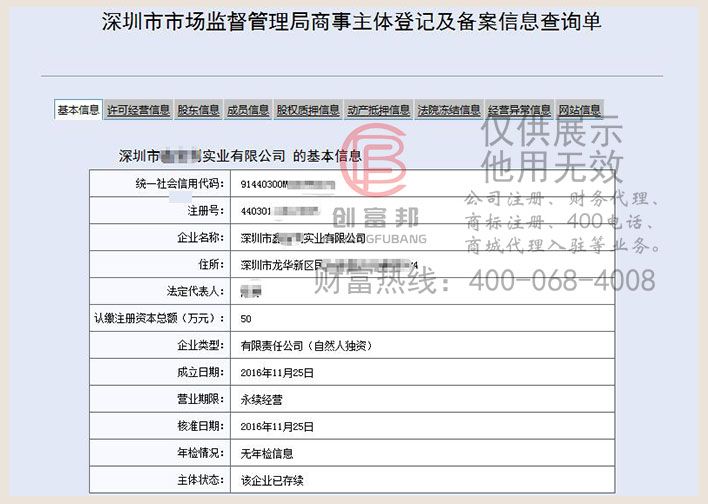
Task: Click the 企业名称 label
Action: tap(200, 237)
